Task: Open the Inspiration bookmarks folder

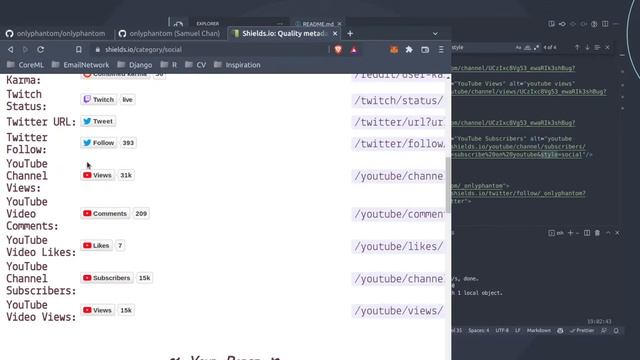Action: click(x=237, y=65)
